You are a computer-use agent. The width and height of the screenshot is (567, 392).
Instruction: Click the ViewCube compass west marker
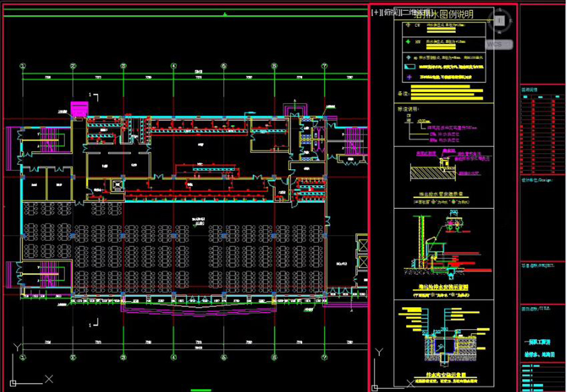pyautogui.click(x=488, y=21)
